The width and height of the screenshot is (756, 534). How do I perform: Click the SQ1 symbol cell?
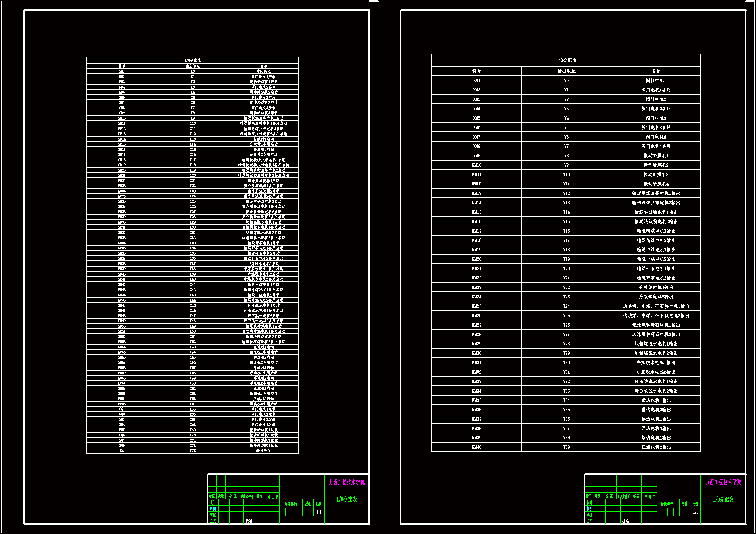click(122, 409)
